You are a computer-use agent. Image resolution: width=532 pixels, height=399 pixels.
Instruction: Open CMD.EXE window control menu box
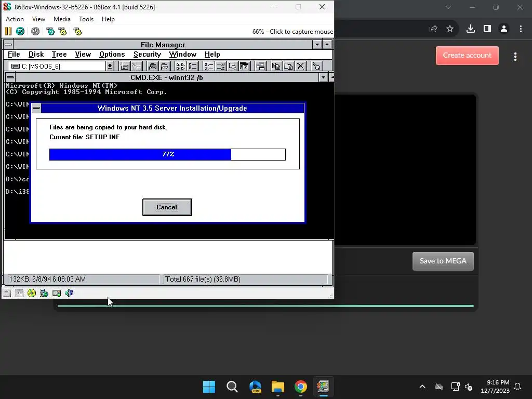click(x=10, y=77)
